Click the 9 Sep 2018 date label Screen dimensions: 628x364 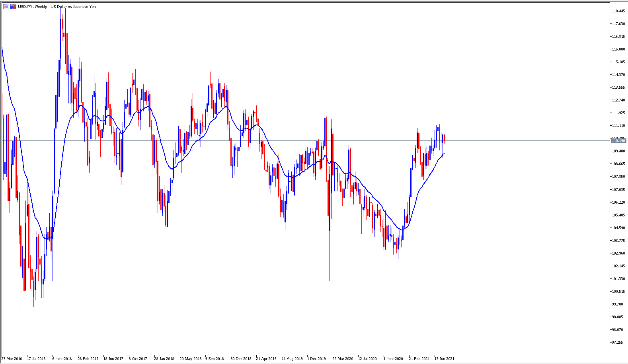pyautogui.click(x=215, y=359)
